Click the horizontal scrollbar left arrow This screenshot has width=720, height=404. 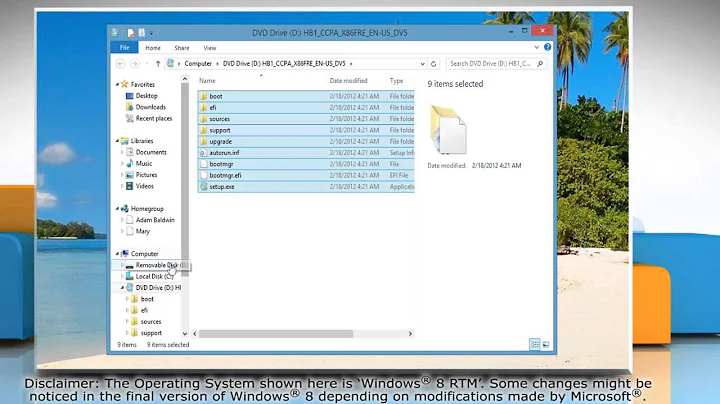coord(195,334)
